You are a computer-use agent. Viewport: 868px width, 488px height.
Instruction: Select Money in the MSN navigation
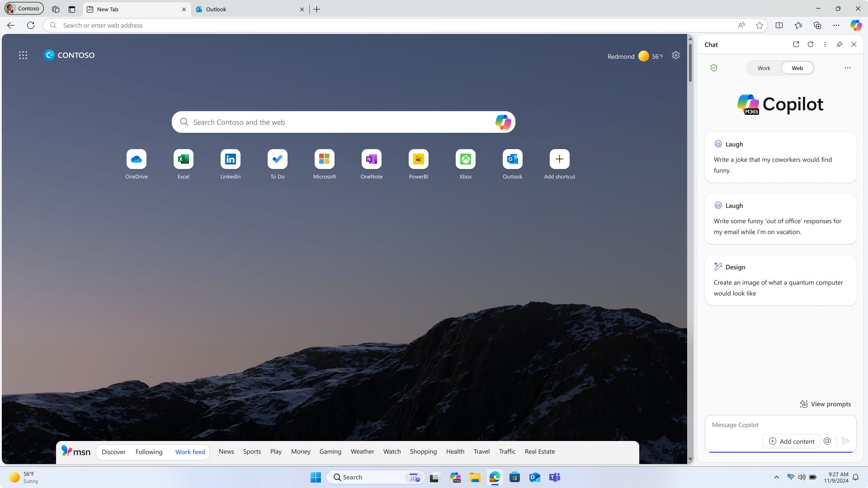coord(300,451)
